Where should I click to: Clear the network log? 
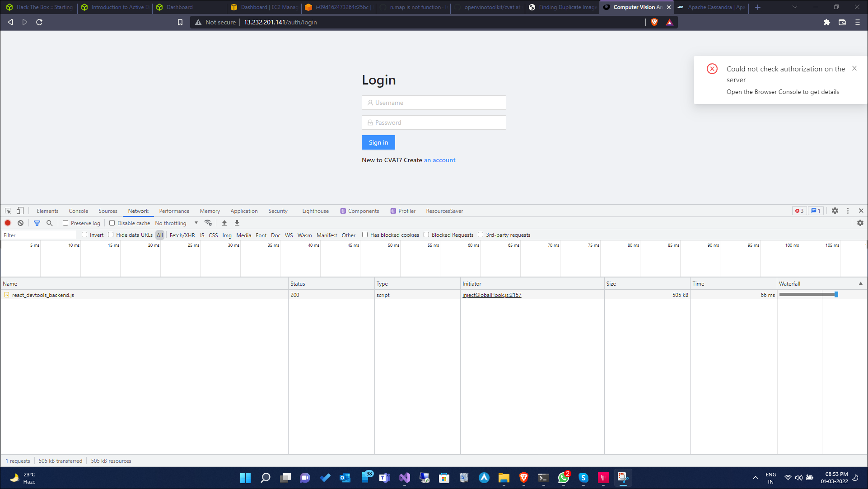[20, 223]
